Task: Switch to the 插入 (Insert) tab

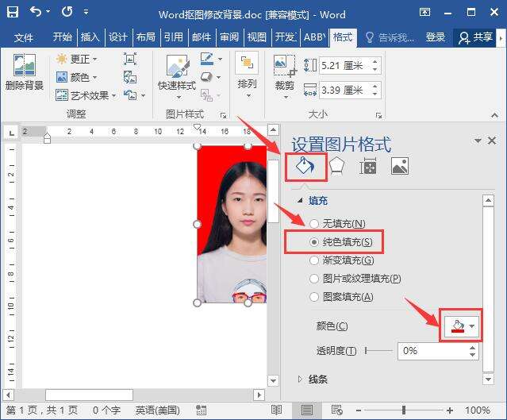Action: (90, 37)
